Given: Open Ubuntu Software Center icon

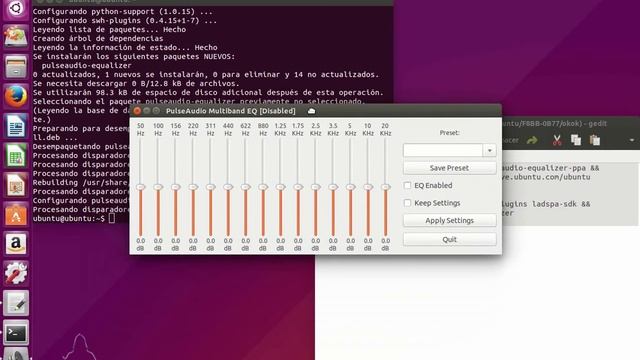Looking at the screenshot, I should tap(16, 214).
